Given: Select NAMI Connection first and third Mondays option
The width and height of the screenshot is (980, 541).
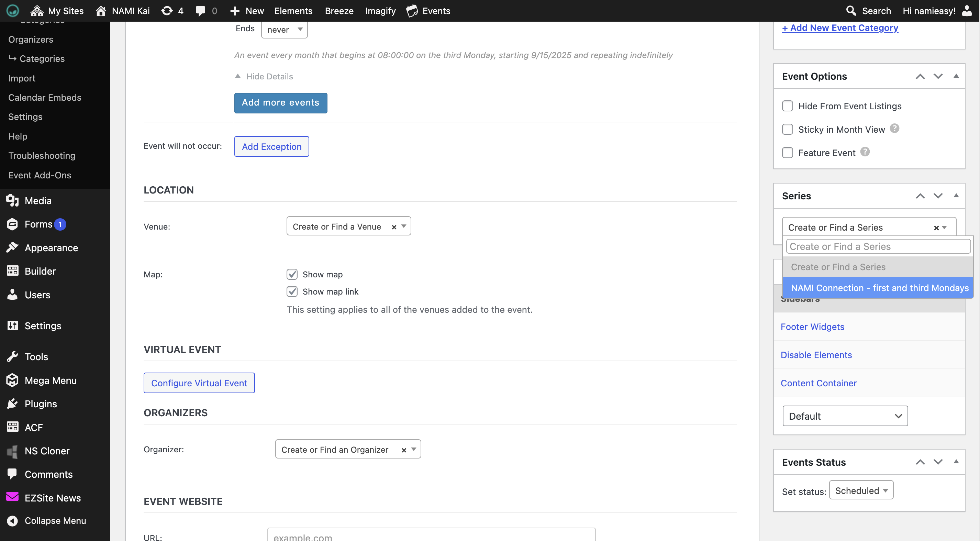Looking at the screenshot, I should 879,288.
